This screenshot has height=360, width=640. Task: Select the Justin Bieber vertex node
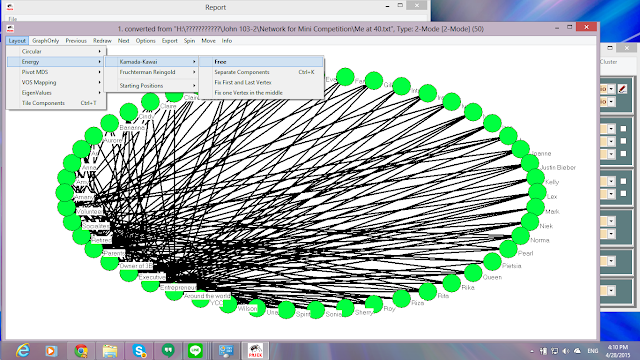pos(530,163)
